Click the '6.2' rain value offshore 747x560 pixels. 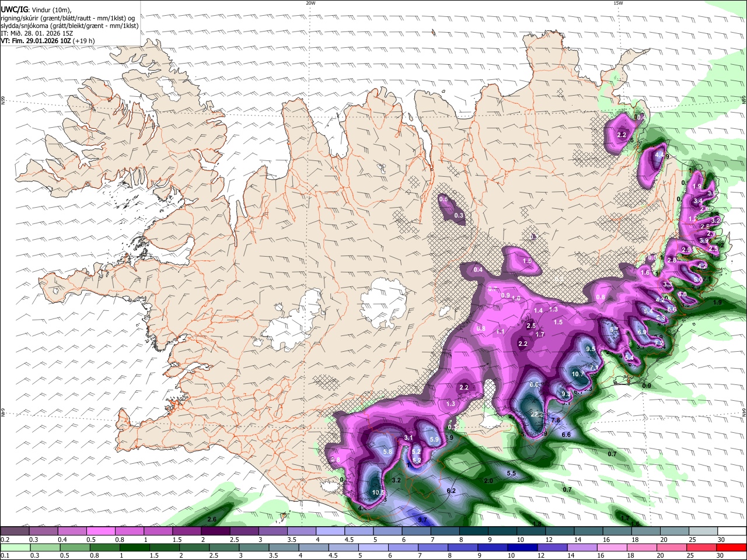coord(451,491)
